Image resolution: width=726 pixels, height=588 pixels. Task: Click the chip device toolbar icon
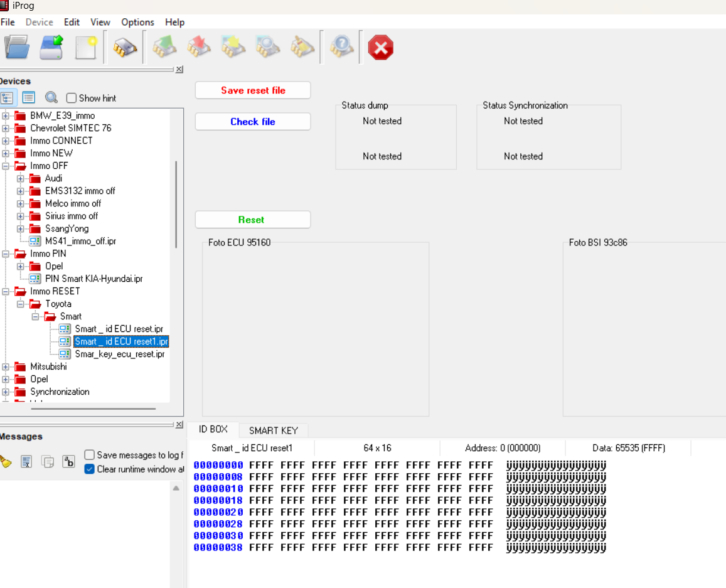click(x=125, y=48)
